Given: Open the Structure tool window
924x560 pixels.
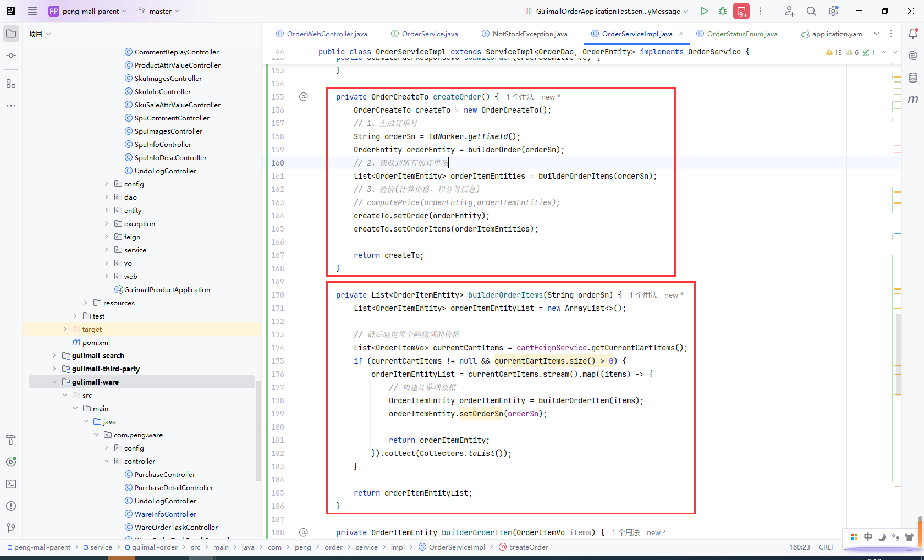Looking at the screenshot, I should 11,84.
